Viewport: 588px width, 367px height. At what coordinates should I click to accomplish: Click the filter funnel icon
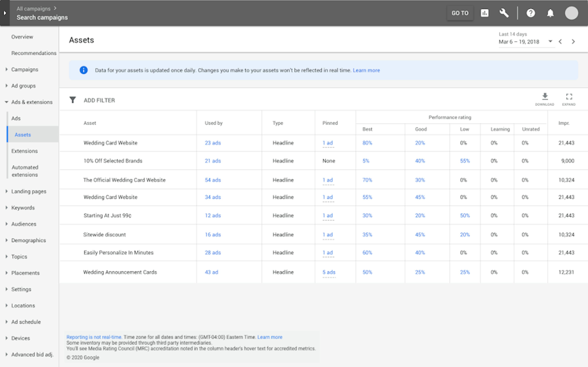pos(73,100)
